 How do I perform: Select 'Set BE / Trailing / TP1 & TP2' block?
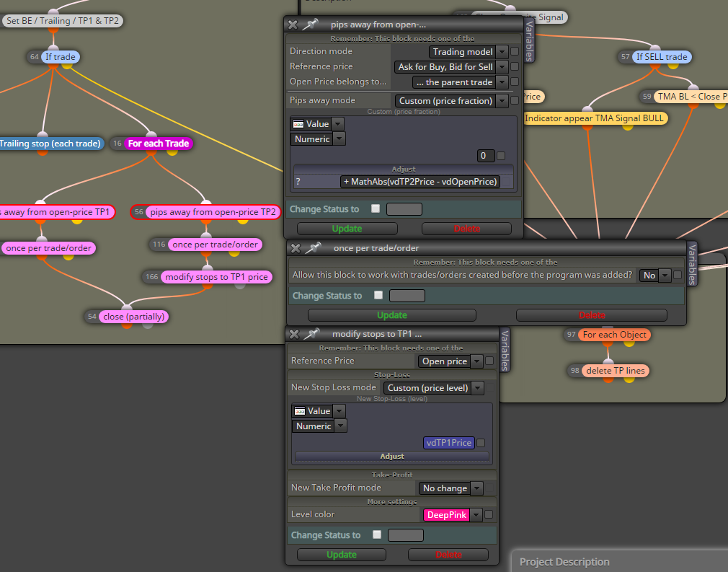63,20
